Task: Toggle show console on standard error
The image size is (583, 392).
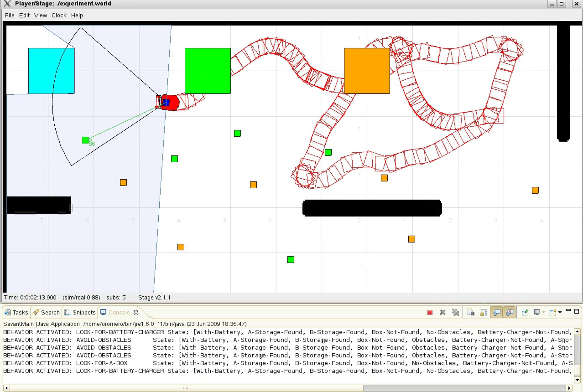Action: tap(509, 312)
